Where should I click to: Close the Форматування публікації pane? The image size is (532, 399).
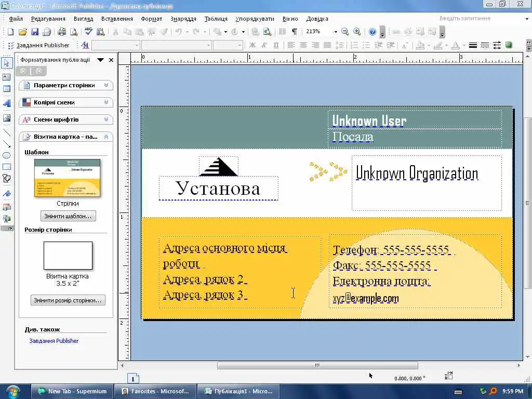pos(111,60)
